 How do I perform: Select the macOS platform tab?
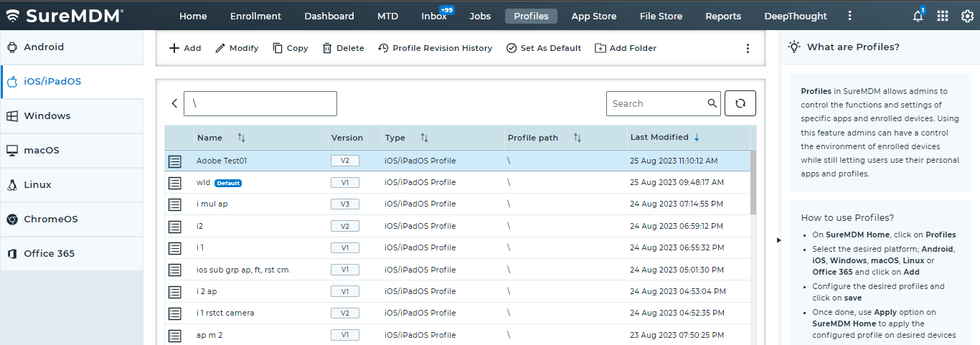pyautogui.click(x=72, y=150)
